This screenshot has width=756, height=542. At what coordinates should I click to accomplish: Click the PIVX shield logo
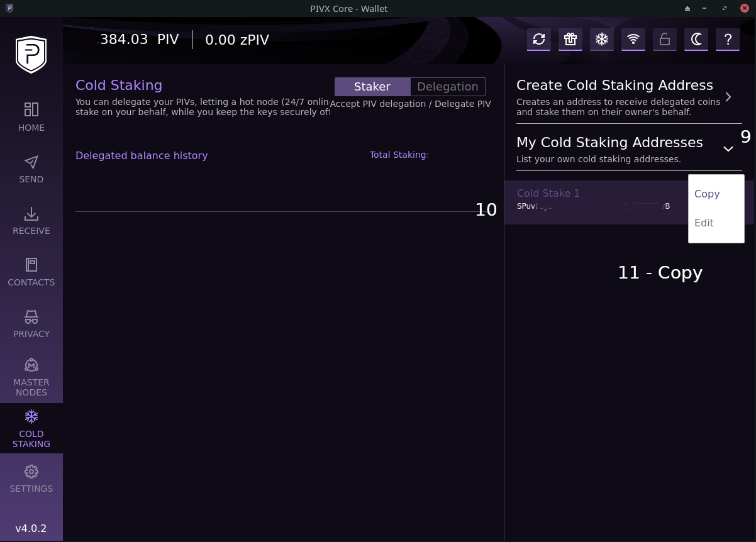click(x=31, y=54)
